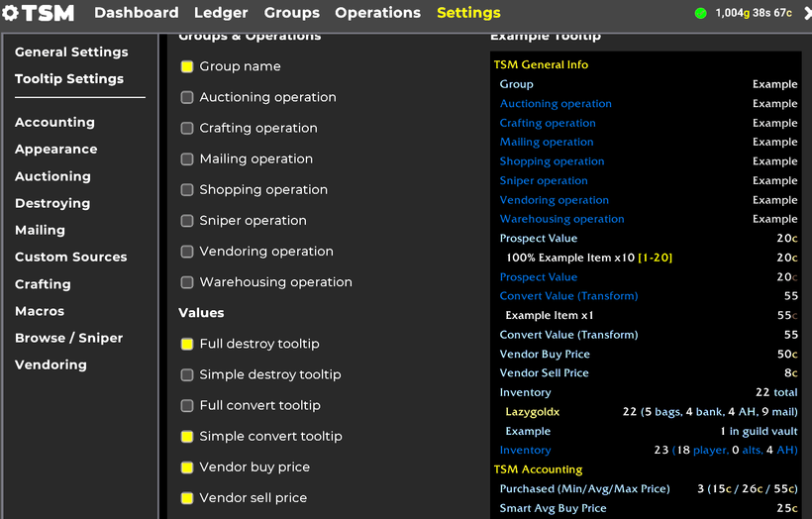Click the TSM gear logo icon
812x519 pixels.
pyautogui.click(x=11, y=14)
